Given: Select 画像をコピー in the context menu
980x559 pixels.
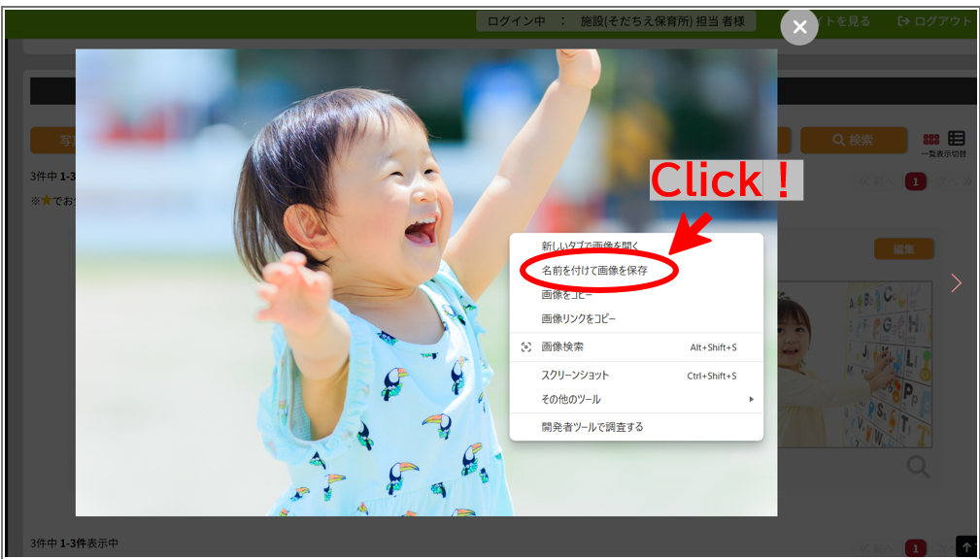Looking at the screenshot, I should pos(567,295).
